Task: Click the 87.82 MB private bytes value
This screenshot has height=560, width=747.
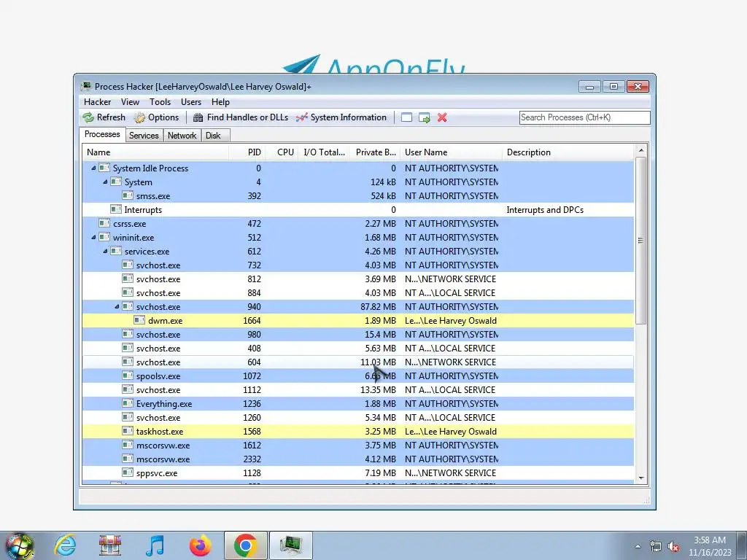Action: coord(379,307)
